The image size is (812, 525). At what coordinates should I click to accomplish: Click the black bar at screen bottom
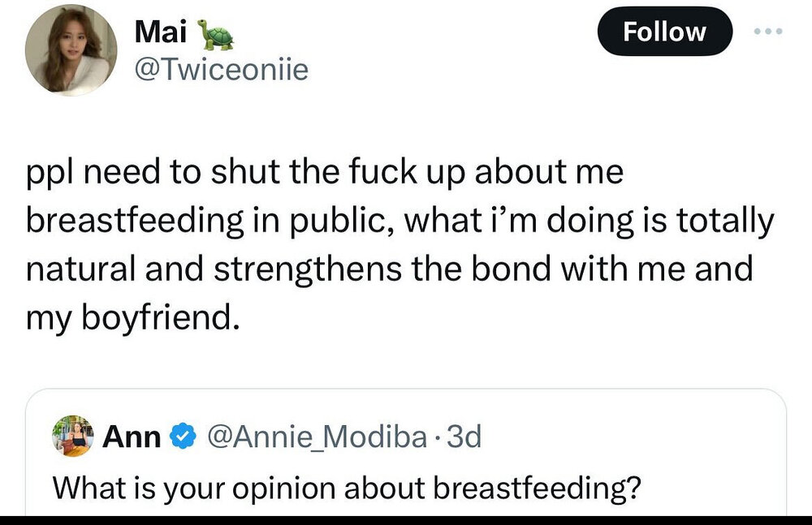tap(406, 519)
